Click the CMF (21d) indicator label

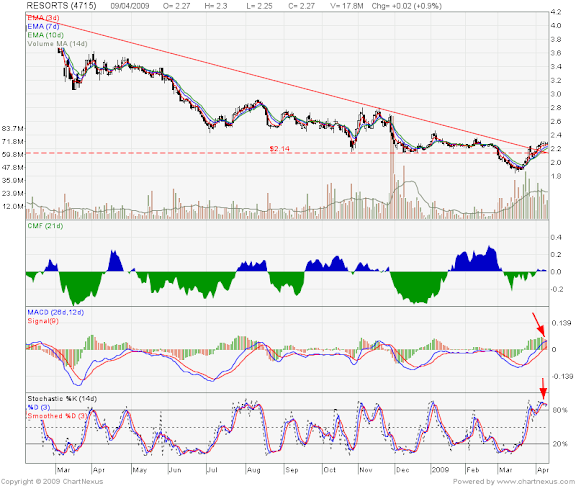tap(45, 226)
